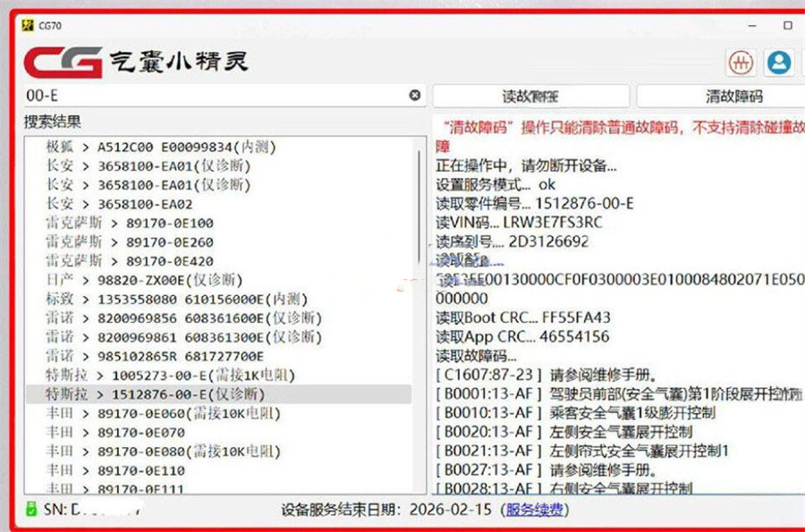The image size is (805, 532).
Task: Click the App CRC line 46554156
Action: (x=522, y=336)
